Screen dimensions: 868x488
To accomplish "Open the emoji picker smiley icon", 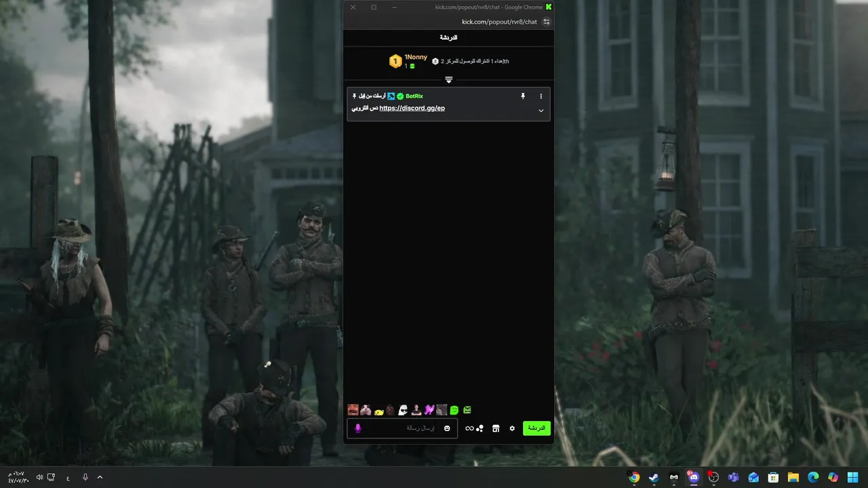I will (447, 428).
